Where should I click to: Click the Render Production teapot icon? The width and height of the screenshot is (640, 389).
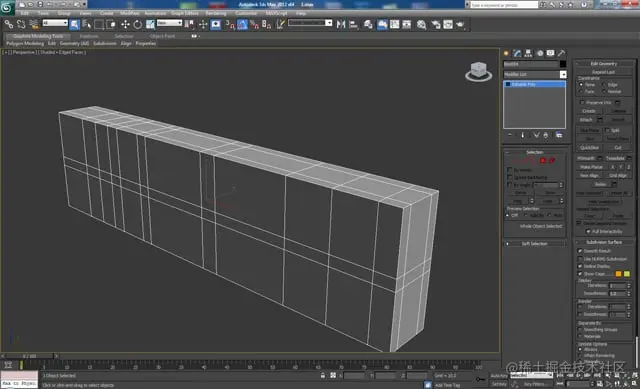[x=460, y=24]
